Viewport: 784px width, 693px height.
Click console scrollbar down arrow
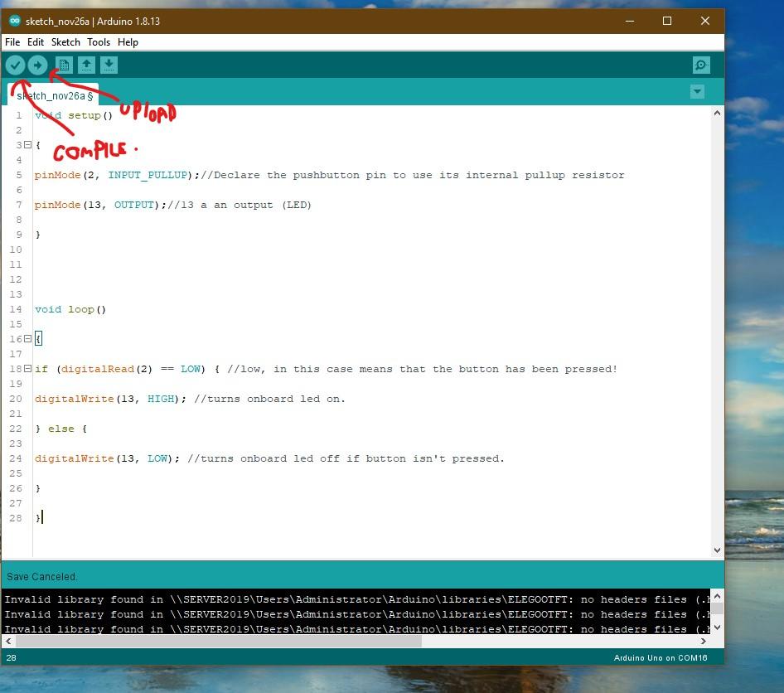717,627
